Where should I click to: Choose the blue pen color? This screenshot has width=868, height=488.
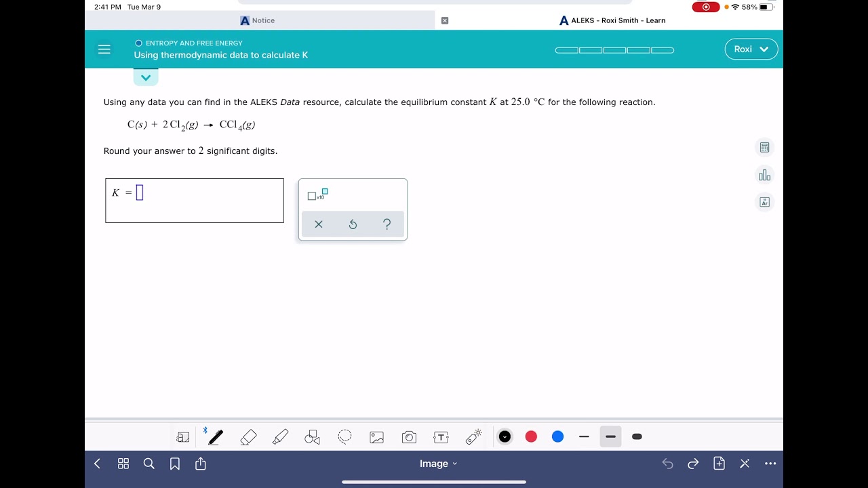(x=557, y=436)
